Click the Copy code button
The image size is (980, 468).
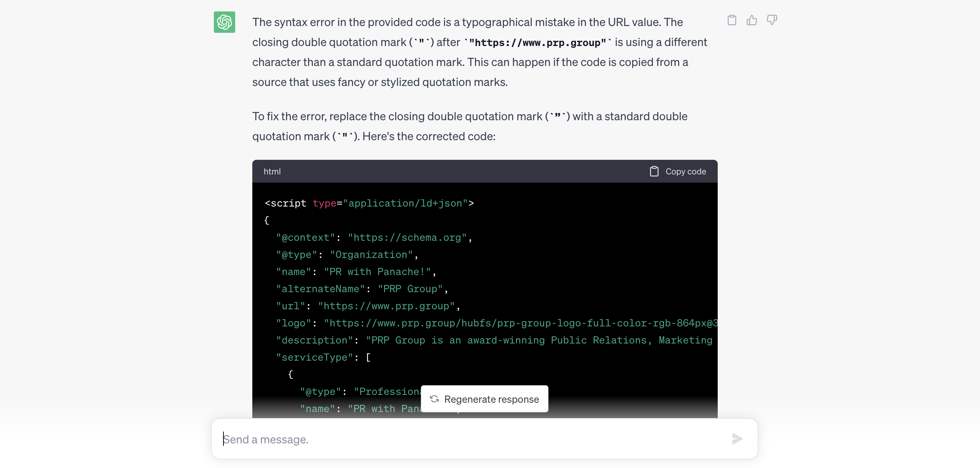(677, 171)
